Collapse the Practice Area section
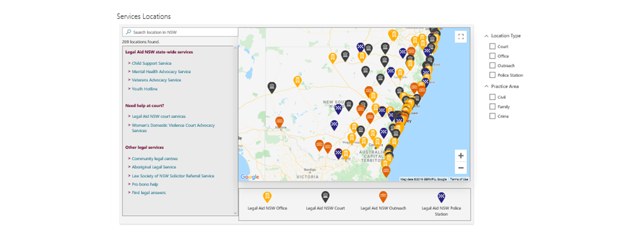Image resolution: width=644 pixels, height=238 pixels. pyautogui.click(x=486, y=86)
